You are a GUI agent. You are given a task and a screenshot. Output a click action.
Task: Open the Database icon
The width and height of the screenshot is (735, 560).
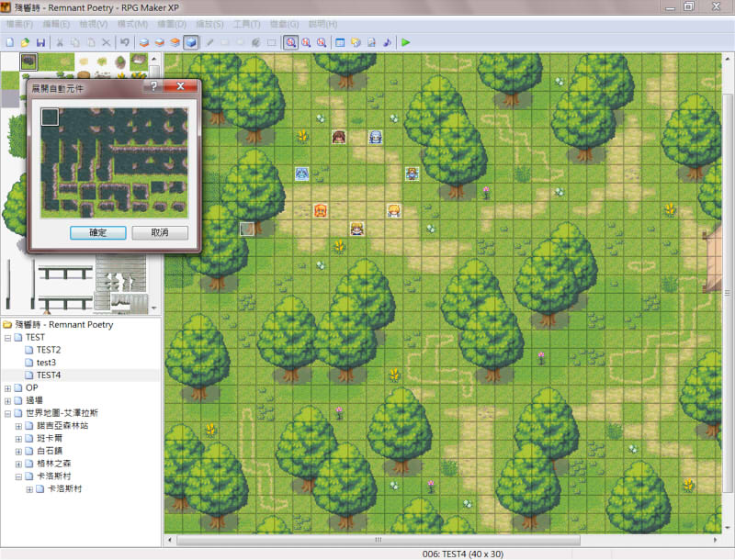point(340,42)
